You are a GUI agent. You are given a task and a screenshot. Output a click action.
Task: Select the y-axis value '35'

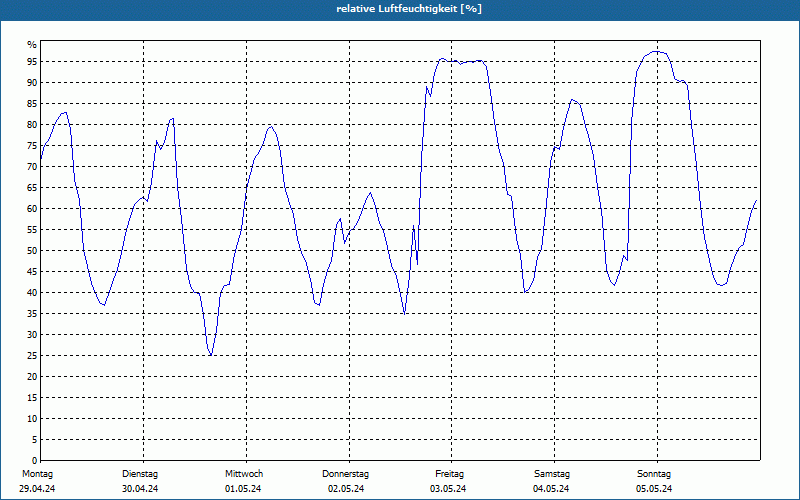click(32, 314)
